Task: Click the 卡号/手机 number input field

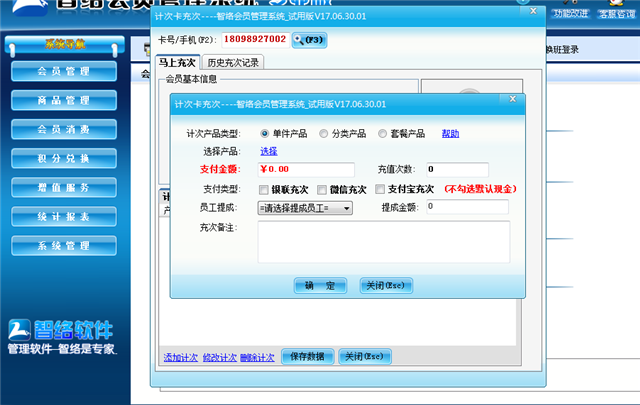Action: point(256,40)
